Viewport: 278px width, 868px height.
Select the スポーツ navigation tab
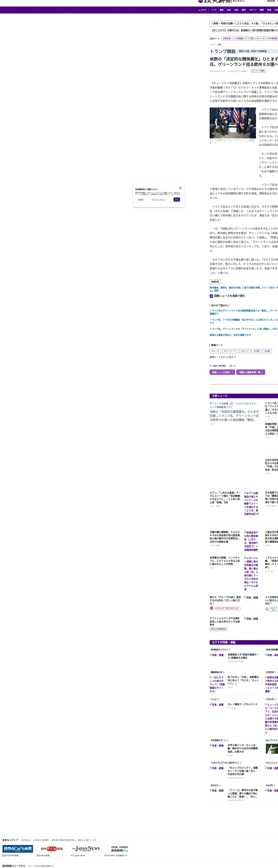(x=252, y=10)
